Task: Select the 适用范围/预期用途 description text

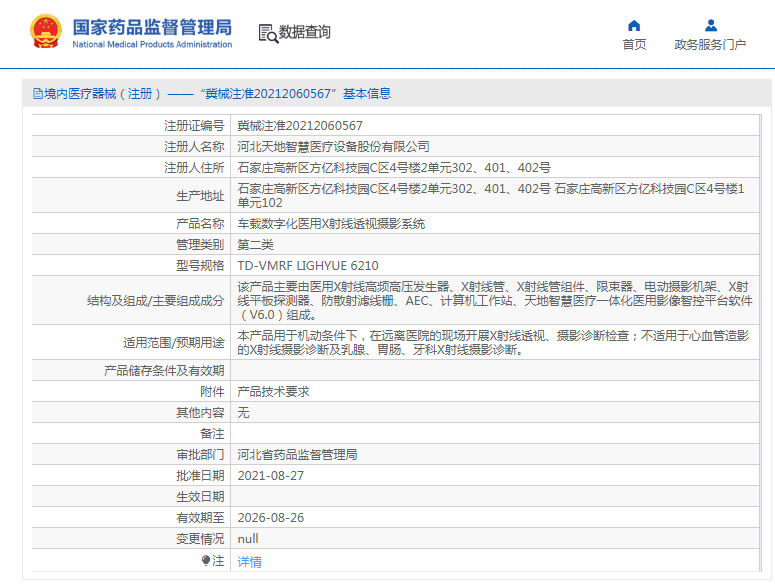Action: (x=493, y=342)
